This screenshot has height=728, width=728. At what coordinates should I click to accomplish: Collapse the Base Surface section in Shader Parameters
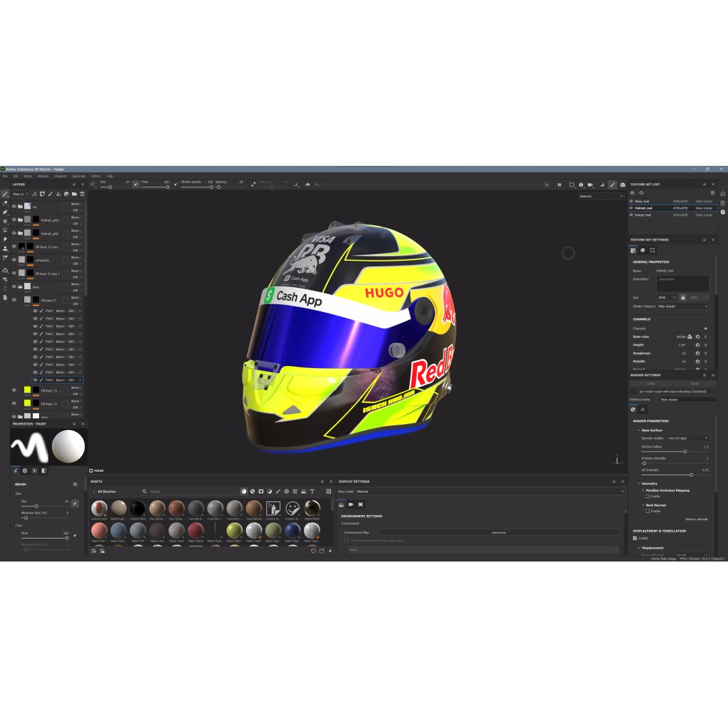[x=639, y=430]
